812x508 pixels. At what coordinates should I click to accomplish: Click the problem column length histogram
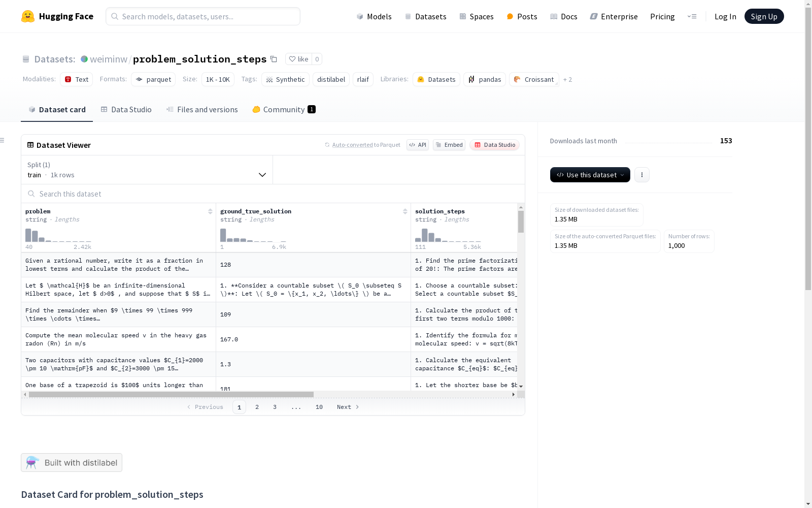(58, 235)
